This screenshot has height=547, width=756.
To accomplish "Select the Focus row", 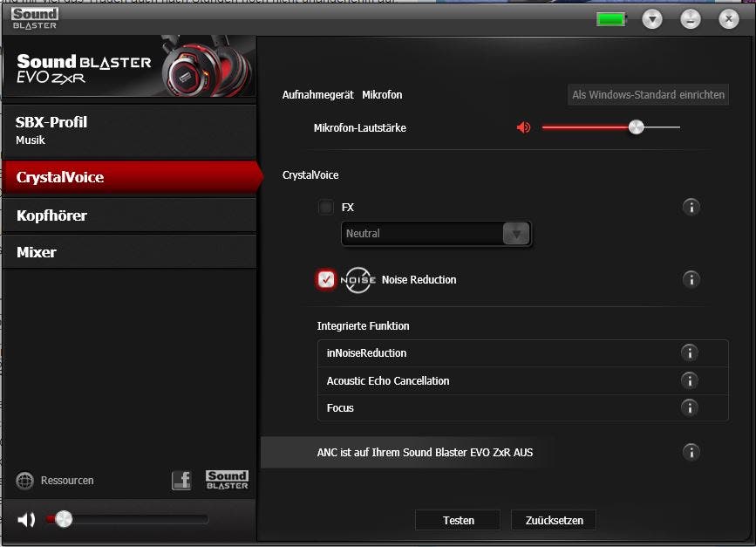I will 522,408.
